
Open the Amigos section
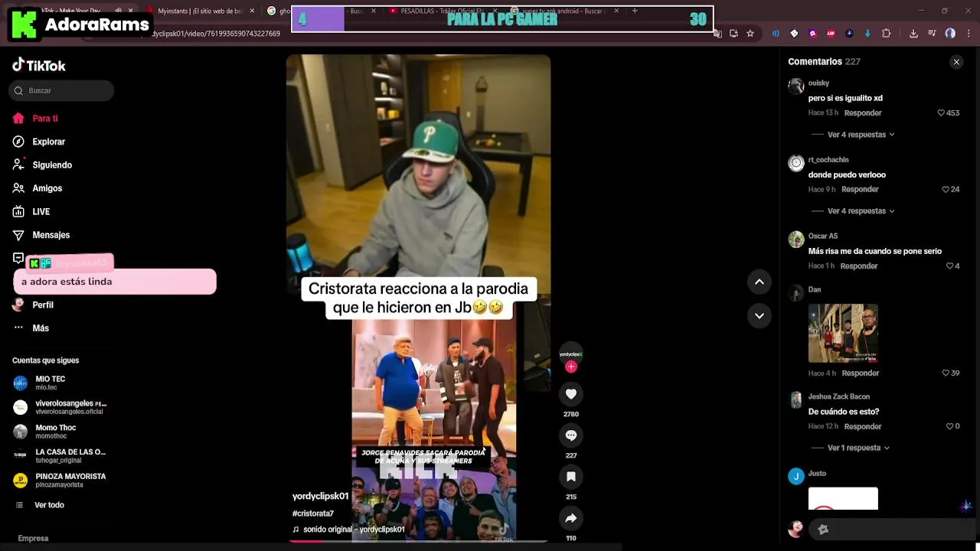point(38,188)
